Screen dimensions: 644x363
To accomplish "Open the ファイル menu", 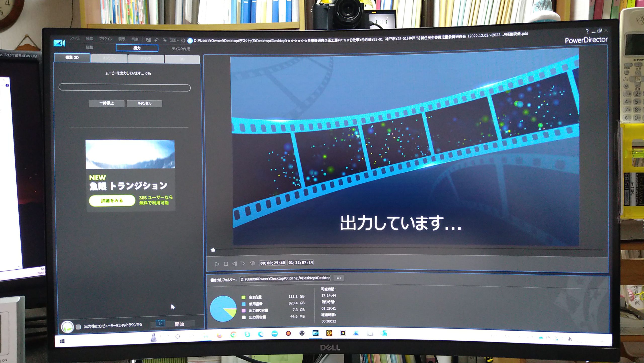I will 75,38.
